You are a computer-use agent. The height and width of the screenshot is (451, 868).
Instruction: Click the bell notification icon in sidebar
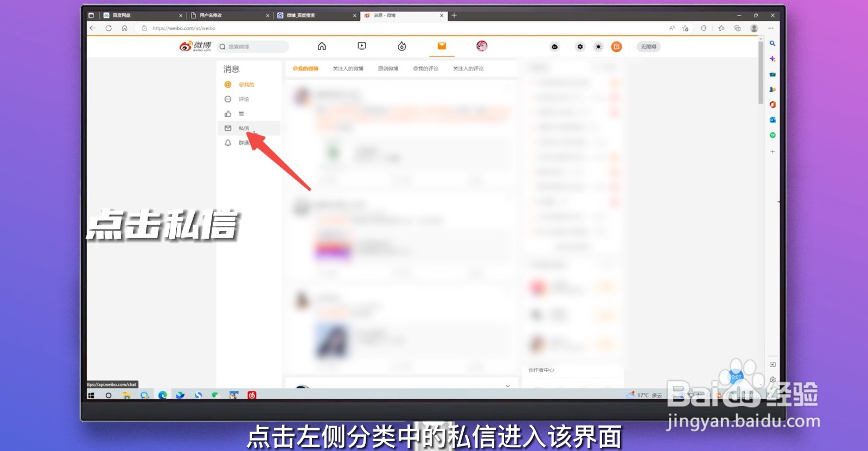(x=228, y=143)
